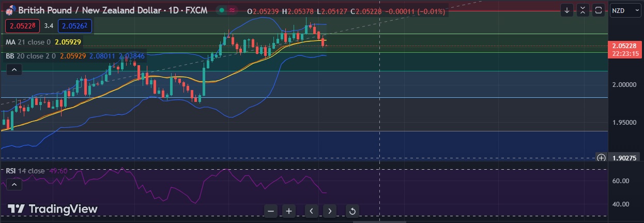Click the GBP/NZD flag symbol icon
Screen dimensions: 644x223
pyautogui.click(x=10, y=10)
